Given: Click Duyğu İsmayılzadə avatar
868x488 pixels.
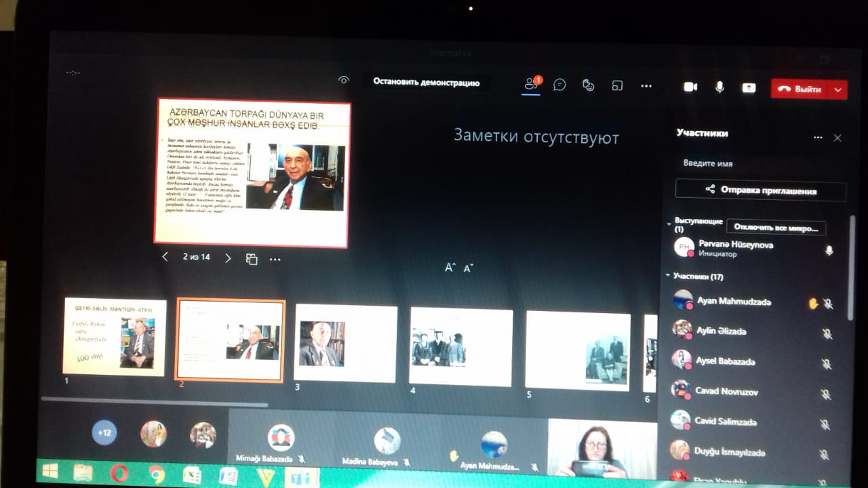Looking at the screenshot, I should (x=680, y=449).
